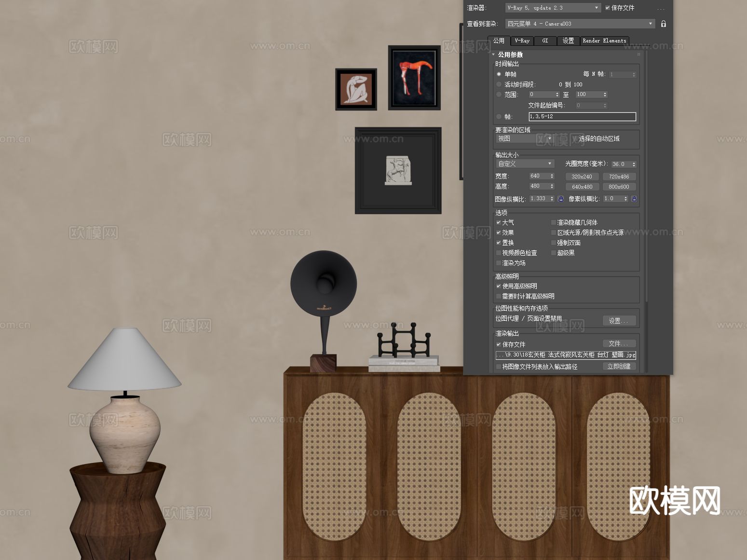Enable the 需要时计算高级照明 checkbox
Viewport: 747px width, 560px height.
coord(499,296)
